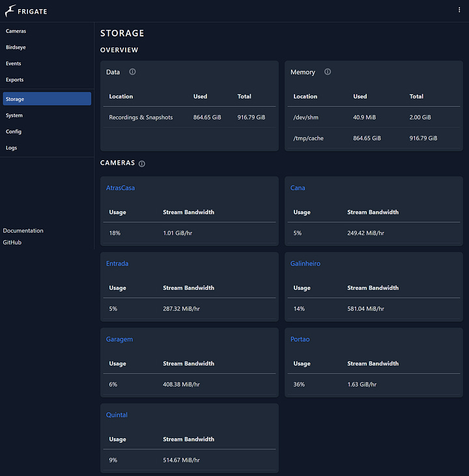This screenshot has width=469, height=476.
Task: Click the 1.63 GiB/hr bandwidth value
Action: coord(362,384)
